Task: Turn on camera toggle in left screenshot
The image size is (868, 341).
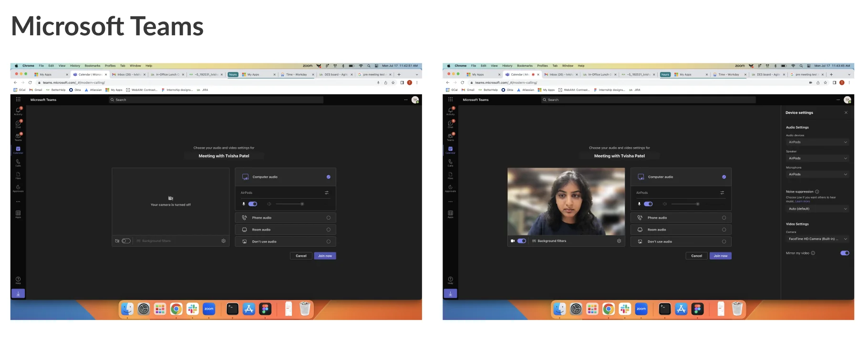Action: pos(126,241)
